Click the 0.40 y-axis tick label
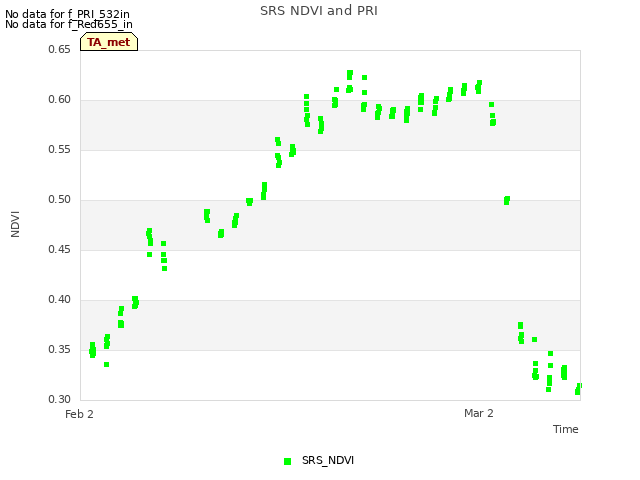Image resolution: width=640 pixels, height=480 pixels. [59, 300]
